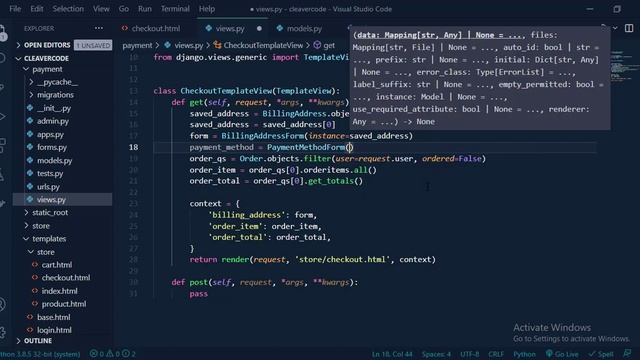Open the Run menu
The width and height of the screenshot is (640, 360).
point(144,9)
